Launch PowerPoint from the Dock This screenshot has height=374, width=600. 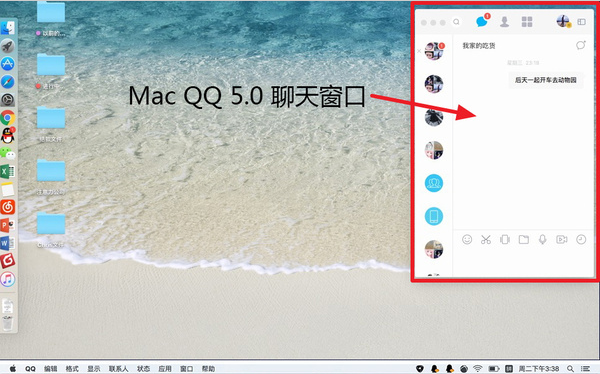tap(7, 225)
